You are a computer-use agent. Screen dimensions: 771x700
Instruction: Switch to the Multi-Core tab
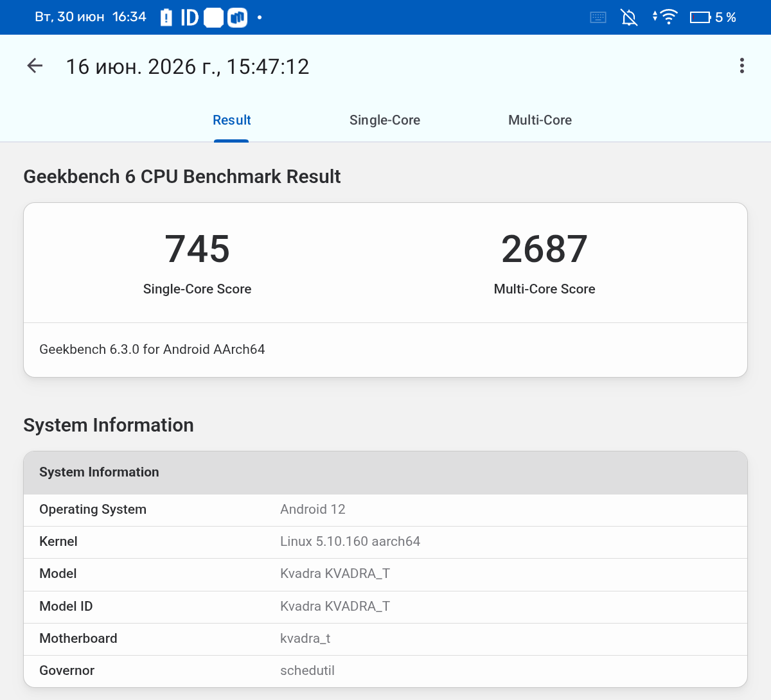540,120
